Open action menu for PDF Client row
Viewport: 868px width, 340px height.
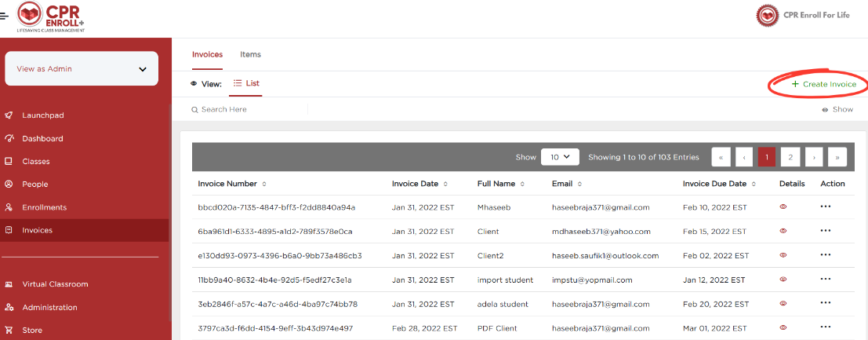click(826, 327)
